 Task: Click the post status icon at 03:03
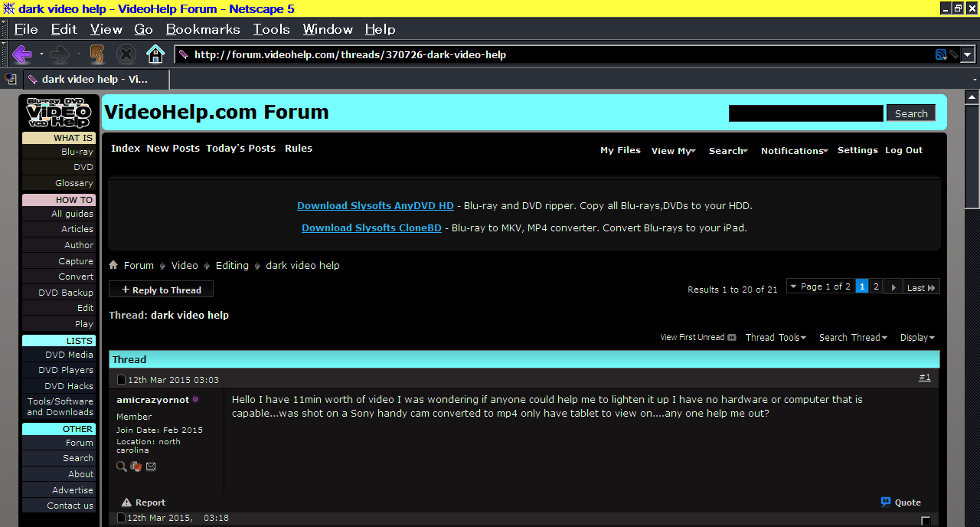click(121, 380)
